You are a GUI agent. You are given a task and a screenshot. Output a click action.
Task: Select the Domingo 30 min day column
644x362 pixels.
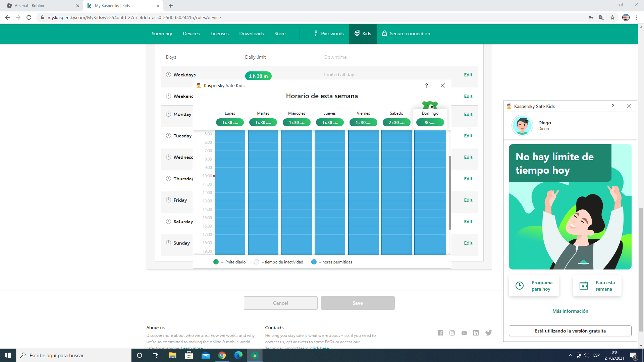[430, 123]
